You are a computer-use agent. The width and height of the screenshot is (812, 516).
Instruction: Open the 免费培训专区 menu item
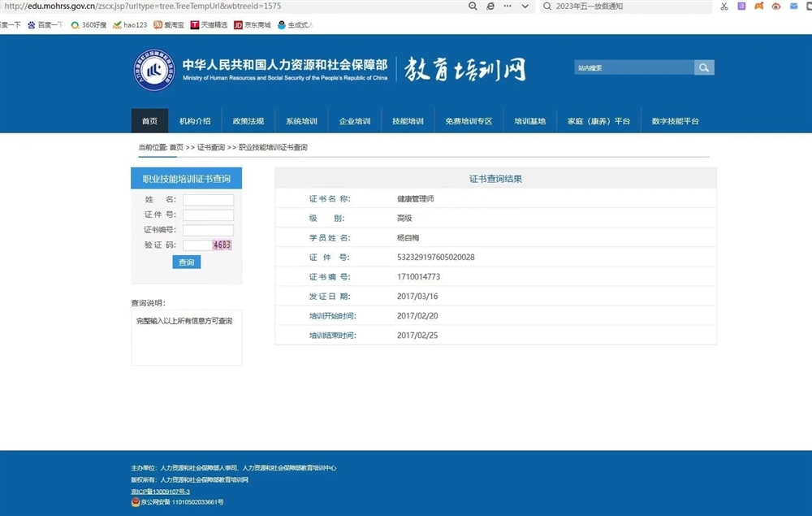coord(469,121)
